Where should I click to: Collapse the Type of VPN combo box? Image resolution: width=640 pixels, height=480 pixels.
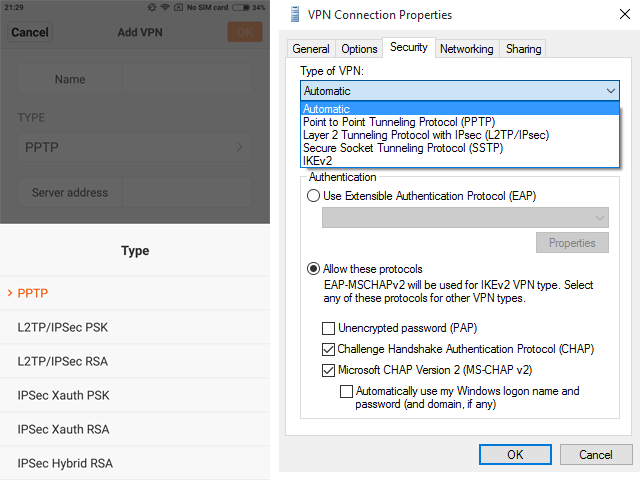point(460,91)
